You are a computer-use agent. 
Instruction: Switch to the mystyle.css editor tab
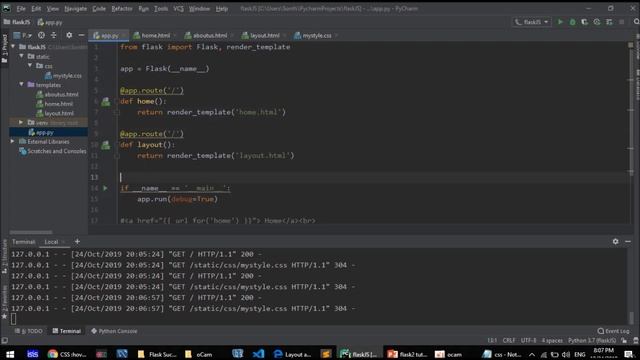(x=316, y=36)
